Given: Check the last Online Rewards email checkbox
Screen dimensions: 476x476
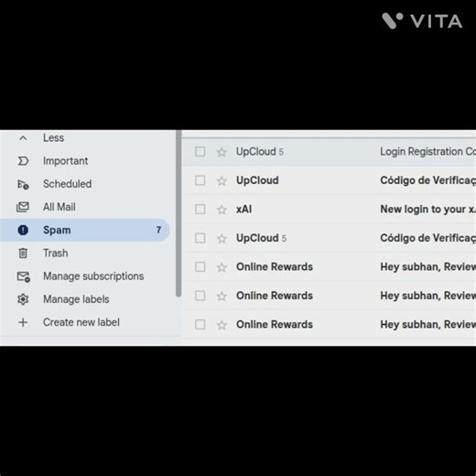Looking at the screenshot, I should (x=200, y=324).
